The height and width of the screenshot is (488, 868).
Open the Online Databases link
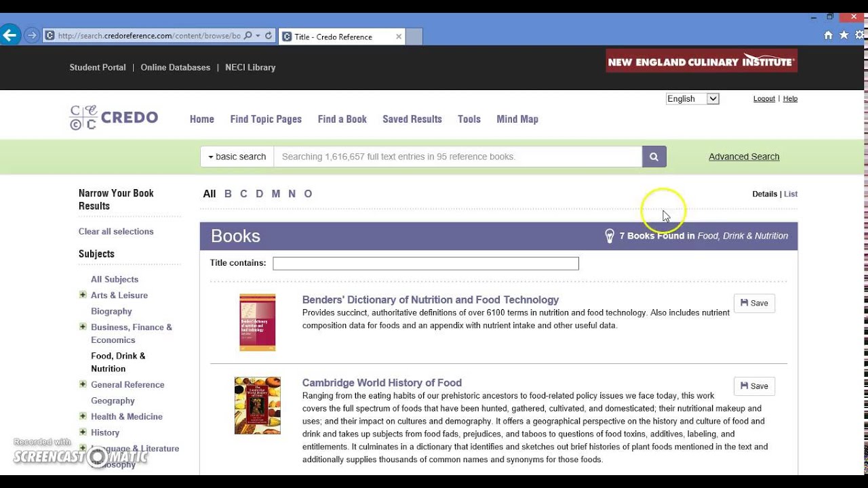[176, 67]
